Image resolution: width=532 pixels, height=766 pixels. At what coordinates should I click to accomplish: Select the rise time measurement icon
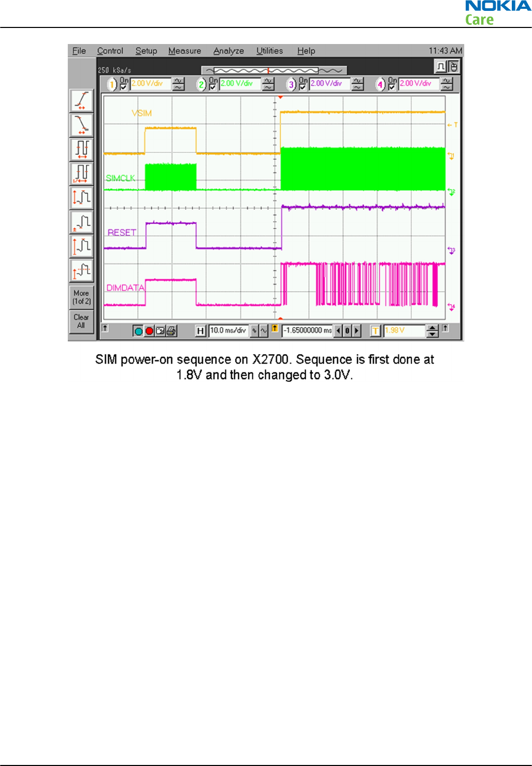(x=81, y=100)
